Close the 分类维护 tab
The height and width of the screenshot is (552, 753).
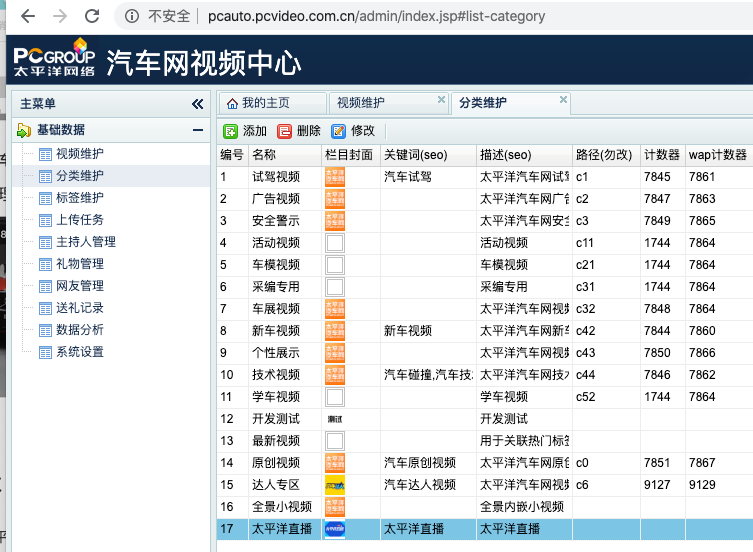[x=564, y=100]
